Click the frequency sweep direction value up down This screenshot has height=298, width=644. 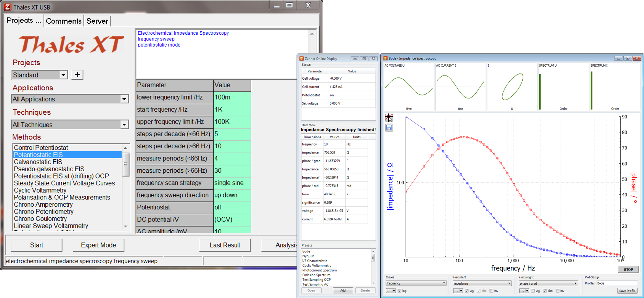click(232, 195)
